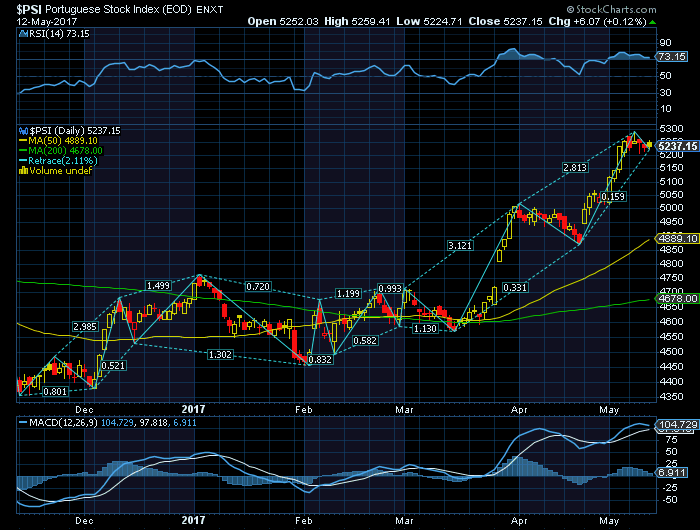The width and height of the screenshot is (700, 530).
Task: Click the MACD signal 97.818 legend value
Action: (153, 422)
